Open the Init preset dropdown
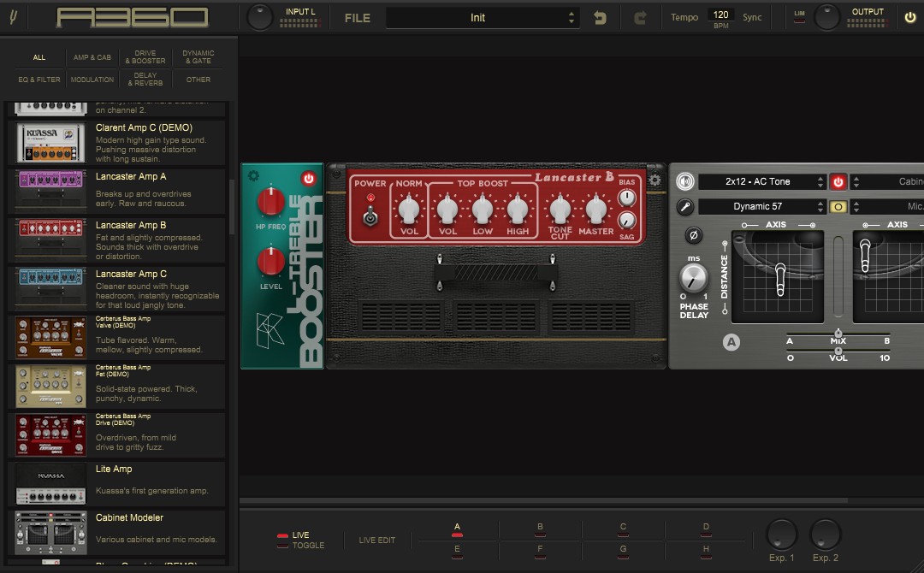The width and height of the screenshot is (924, 573). 483,18
